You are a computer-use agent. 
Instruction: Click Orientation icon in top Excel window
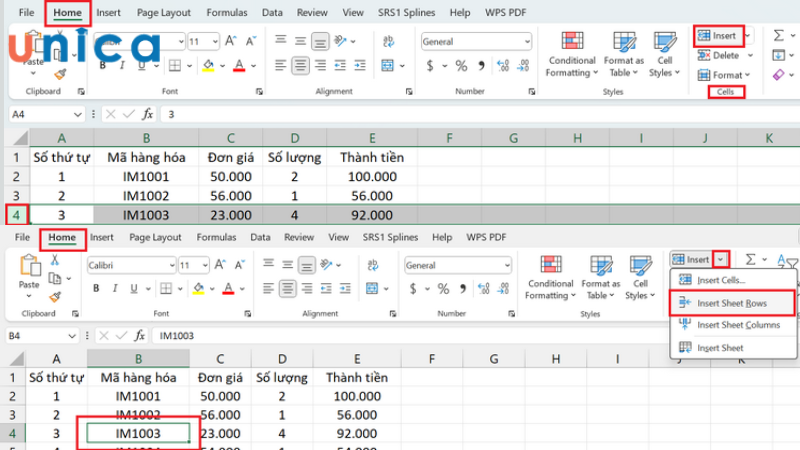(340, 40)
